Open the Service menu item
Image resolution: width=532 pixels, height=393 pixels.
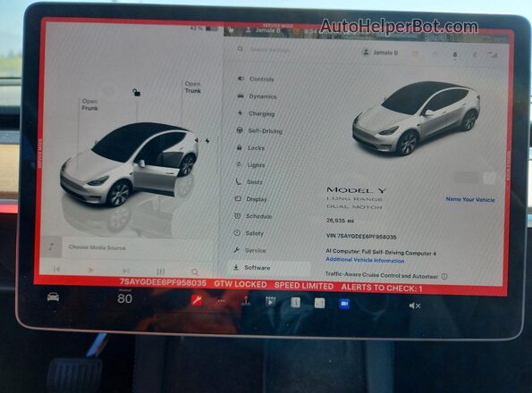click(249, 250)
